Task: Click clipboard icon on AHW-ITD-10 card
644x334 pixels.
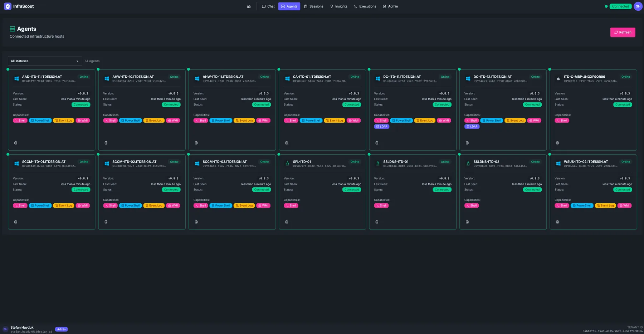Action: 106,143
